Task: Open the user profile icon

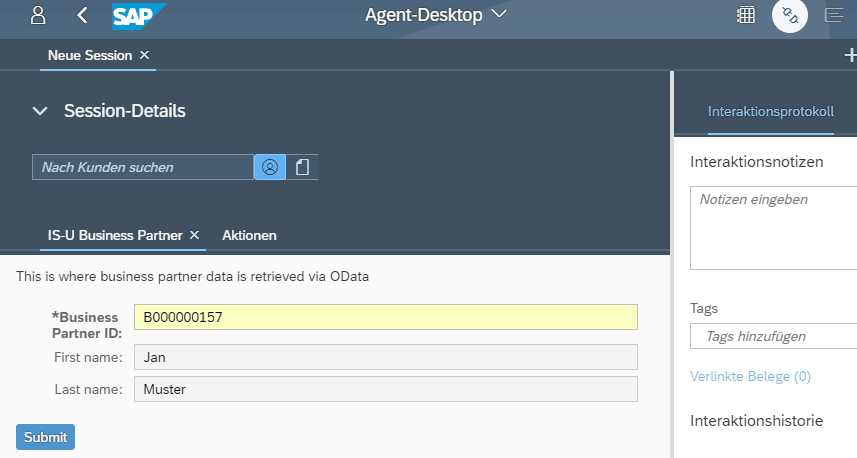Action: [x=38, y=15]
